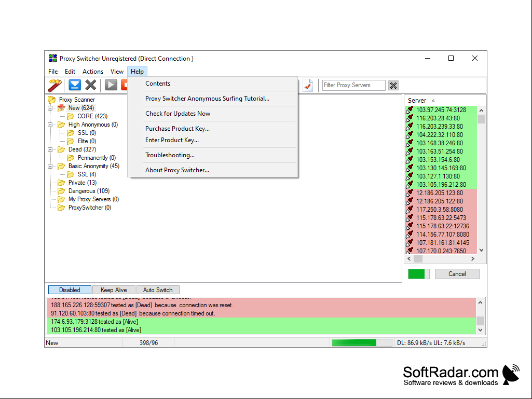Launch the proxy wizard wand icon
532x399 pixels.
pos(54,85)
